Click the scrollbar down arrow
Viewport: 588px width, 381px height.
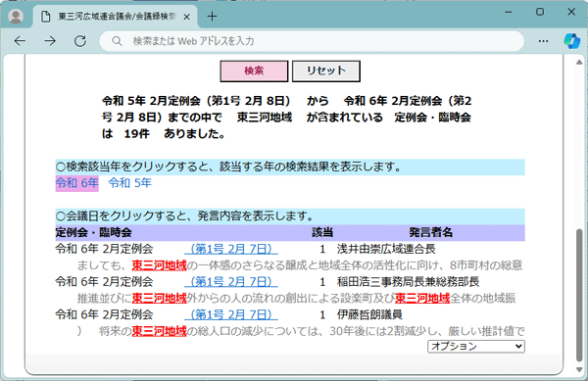[x=579, y=369]
